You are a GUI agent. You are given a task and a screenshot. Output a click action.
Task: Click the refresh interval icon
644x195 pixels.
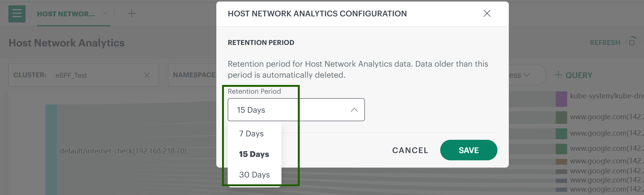point(632,42)
